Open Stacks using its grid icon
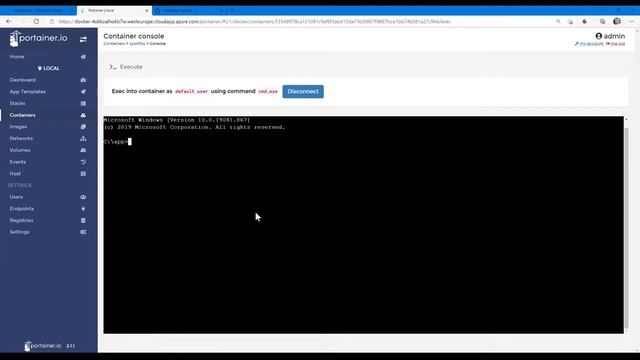This screenshot has height=360, width=640. (83, 104)
